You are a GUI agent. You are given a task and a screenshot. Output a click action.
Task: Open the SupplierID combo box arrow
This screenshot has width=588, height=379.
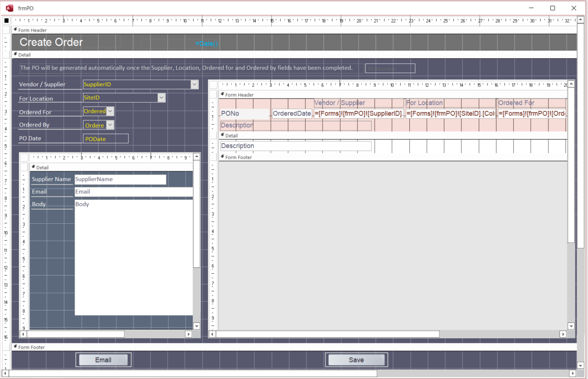click(x=195, y=85)
